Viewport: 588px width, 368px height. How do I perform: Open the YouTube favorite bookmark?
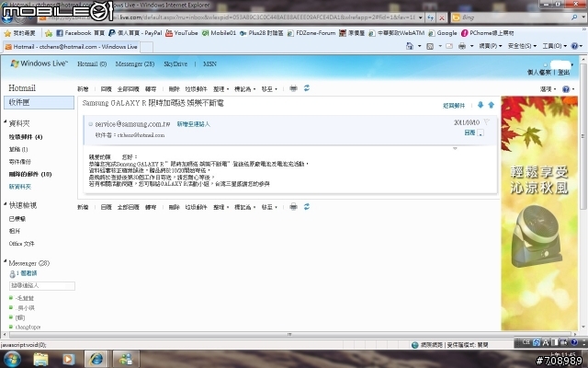pos(182,33)
